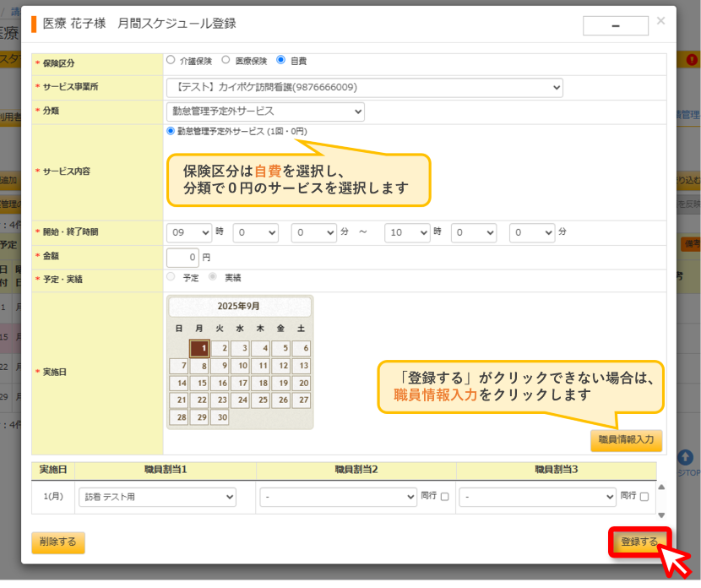Open the 分類 dropdown
701x588 pixels.
coord(265,112)
